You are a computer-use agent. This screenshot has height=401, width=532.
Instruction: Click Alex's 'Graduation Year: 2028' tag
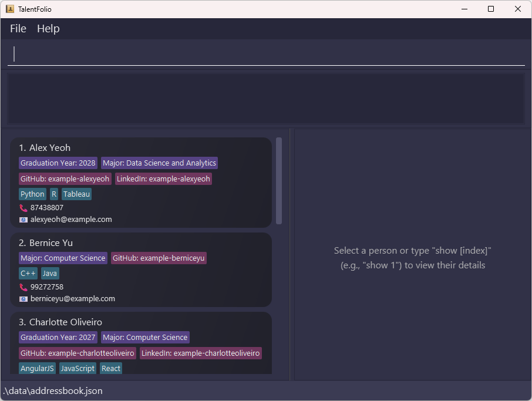[x=58, y=163]
